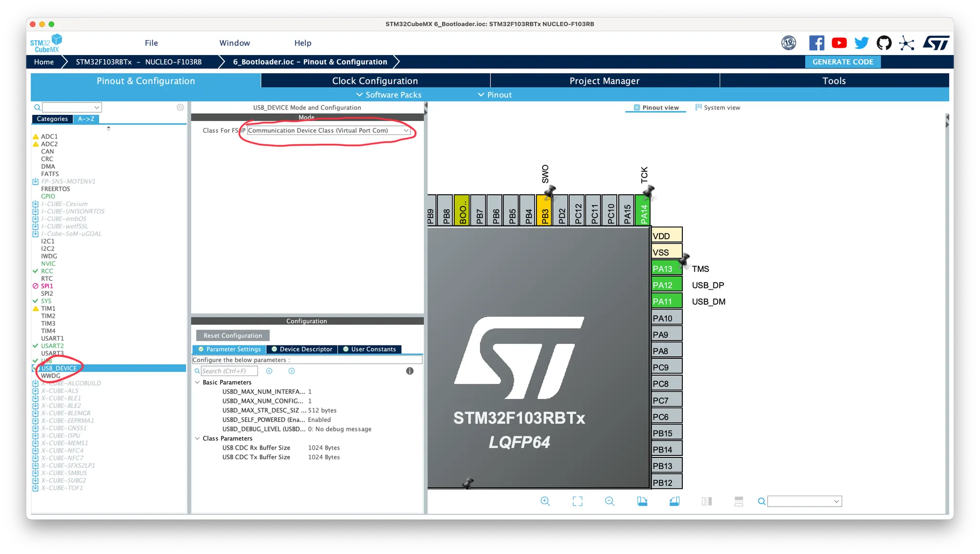
Task: Open the YouTube icon link
Action: 839,43
